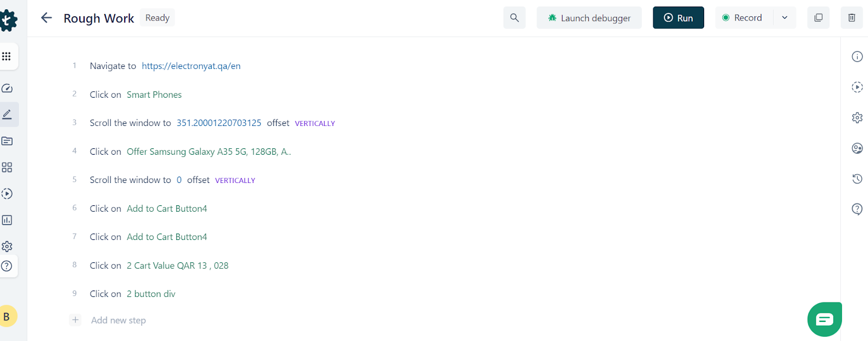Click 'Click on' text in step 9

(x=105, y=294)
